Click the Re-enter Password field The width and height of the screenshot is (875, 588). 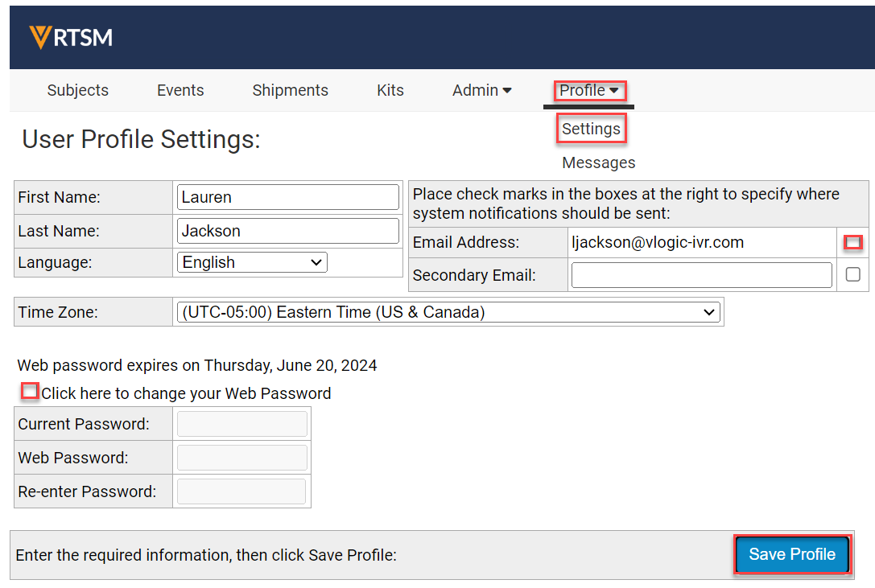coord(241,491)
